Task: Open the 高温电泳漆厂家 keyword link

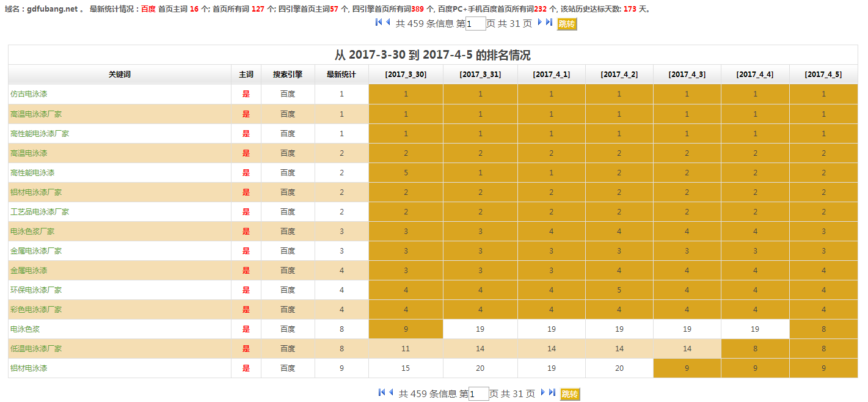Action: point(36,114)
